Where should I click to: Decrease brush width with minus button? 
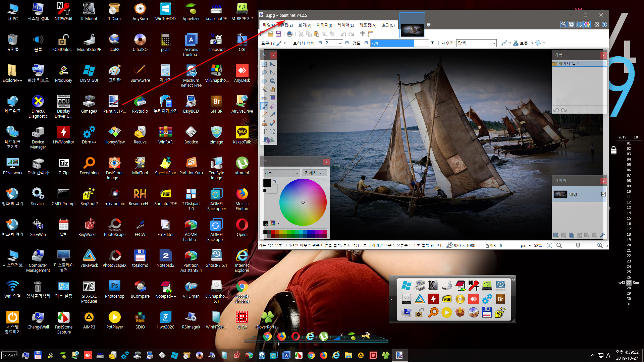click(320, 43)
